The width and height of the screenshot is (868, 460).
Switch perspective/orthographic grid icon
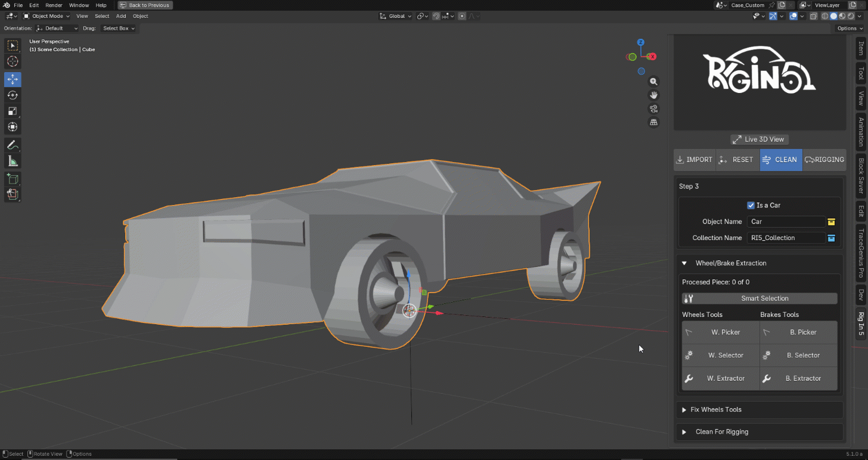[x=654, y=123]
